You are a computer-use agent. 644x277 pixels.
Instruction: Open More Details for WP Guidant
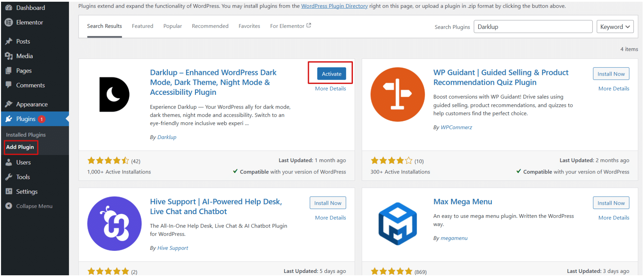pyautogui.click(x=614, y=89)
